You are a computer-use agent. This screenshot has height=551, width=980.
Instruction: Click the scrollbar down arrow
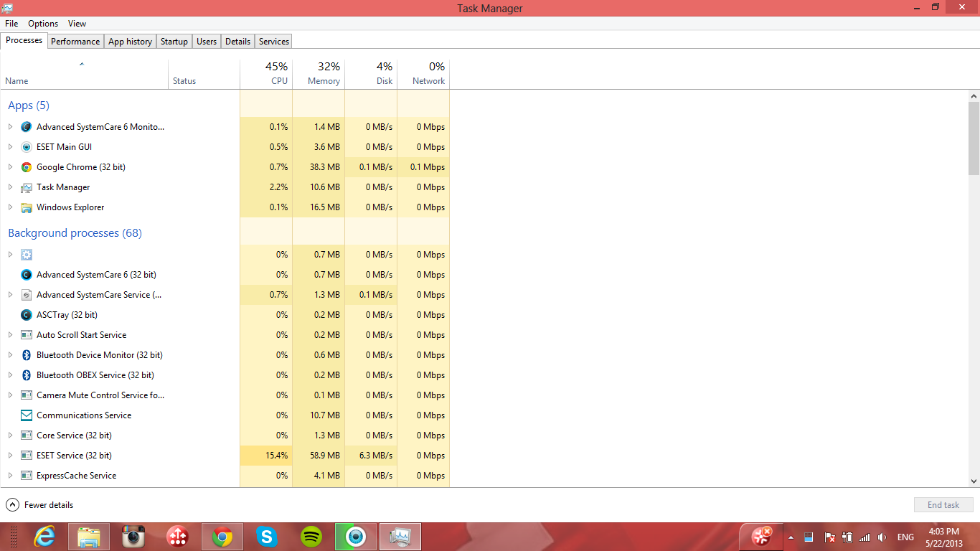[974, 481]
